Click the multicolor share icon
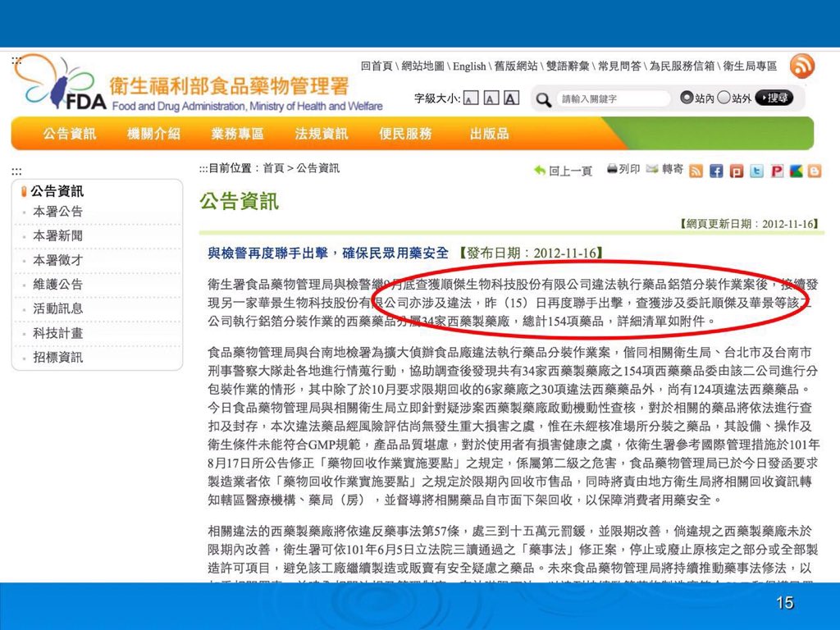840x630 pixels. (x=796, y=171)
